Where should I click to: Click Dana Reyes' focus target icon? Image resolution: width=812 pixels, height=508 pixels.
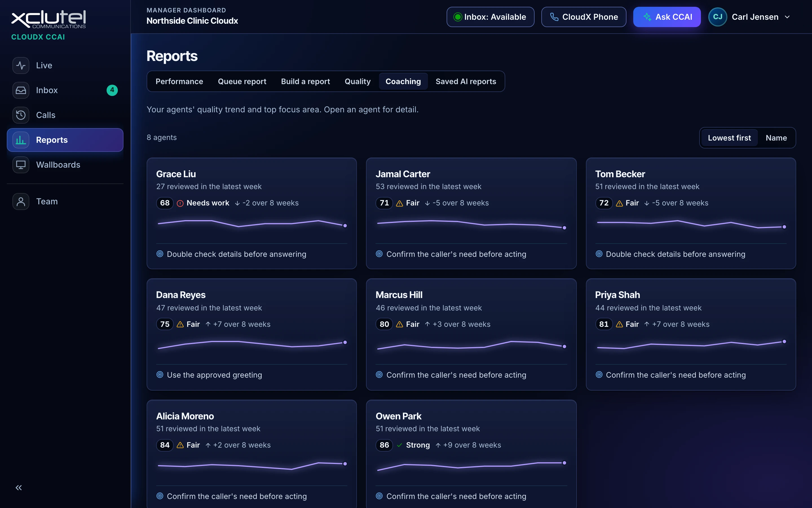coord(160,374)
